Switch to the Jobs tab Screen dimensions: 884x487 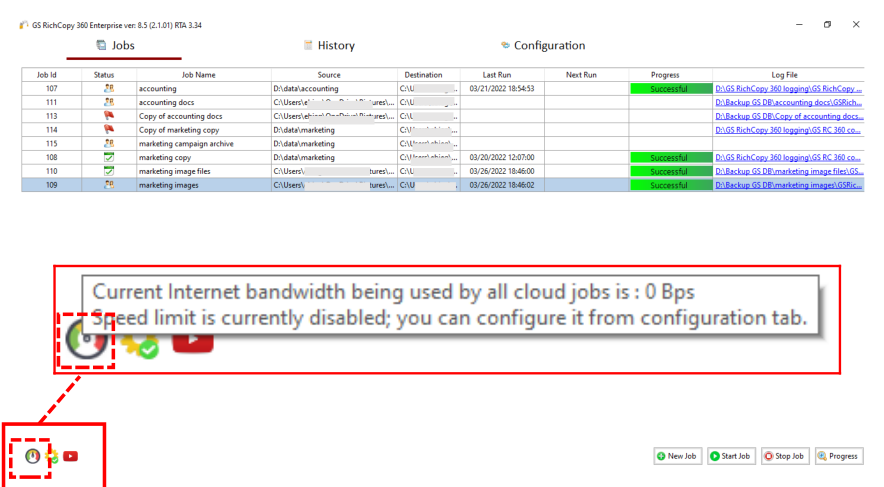(x=116, y=46)
